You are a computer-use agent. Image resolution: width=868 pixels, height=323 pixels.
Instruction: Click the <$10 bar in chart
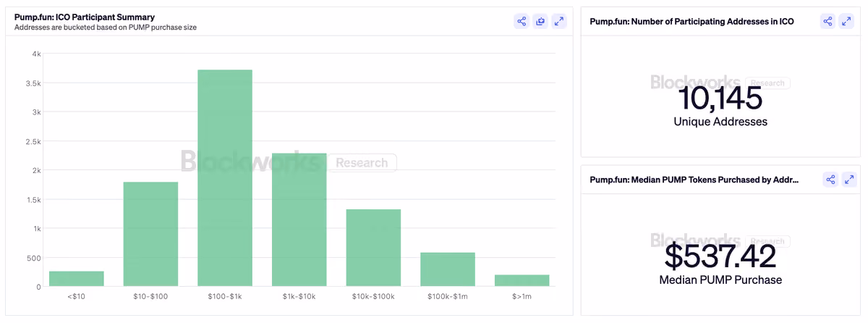77,279
